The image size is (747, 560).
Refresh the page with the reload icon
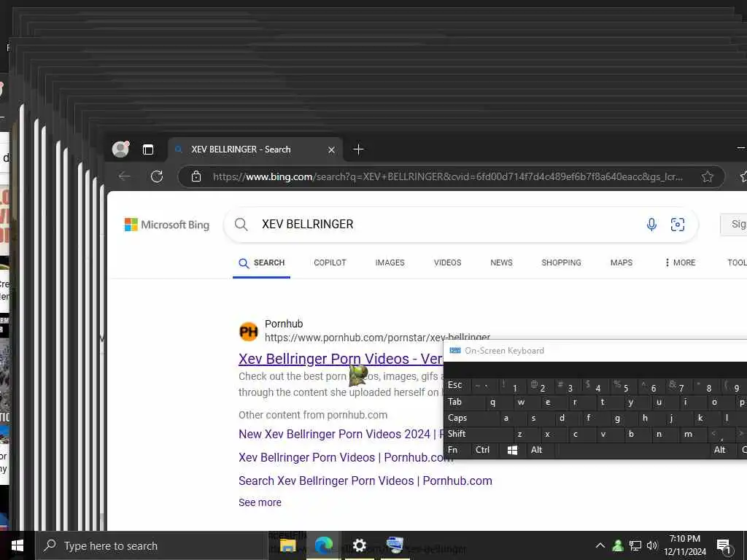click(x=157, y=176)
